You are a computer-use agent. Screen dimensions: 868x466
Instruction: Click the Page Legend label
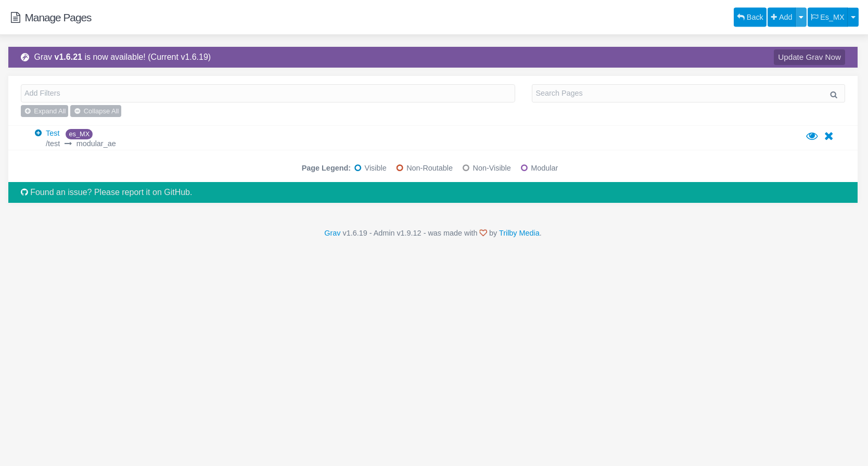pos(326,168)
